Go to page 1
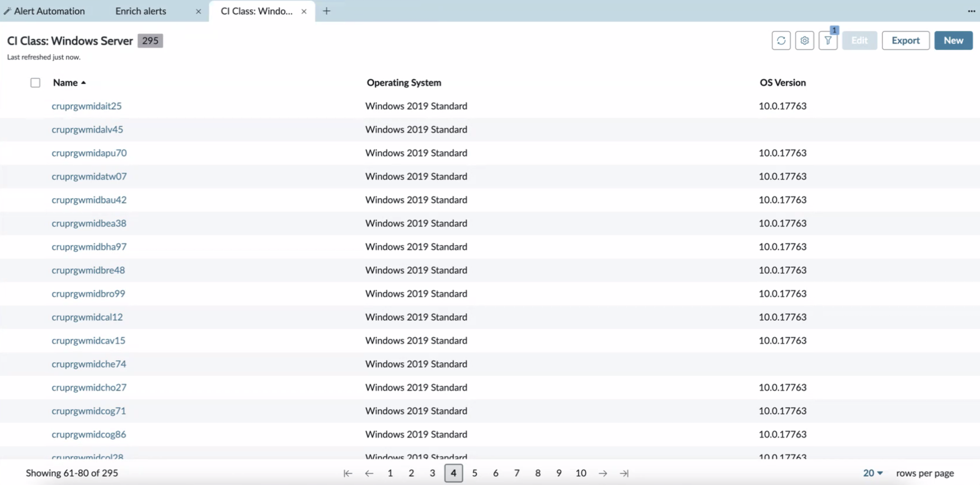 390,473
